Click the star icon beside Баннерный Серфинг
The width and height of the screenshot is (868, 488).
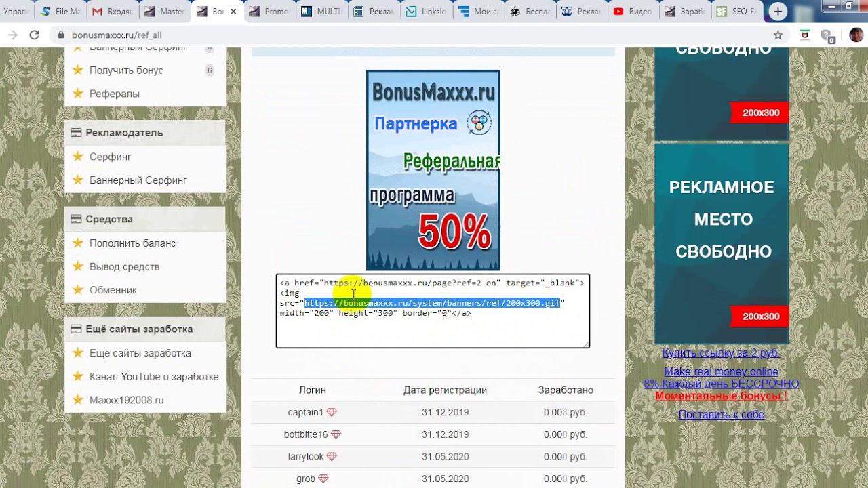tap(78, 180)
